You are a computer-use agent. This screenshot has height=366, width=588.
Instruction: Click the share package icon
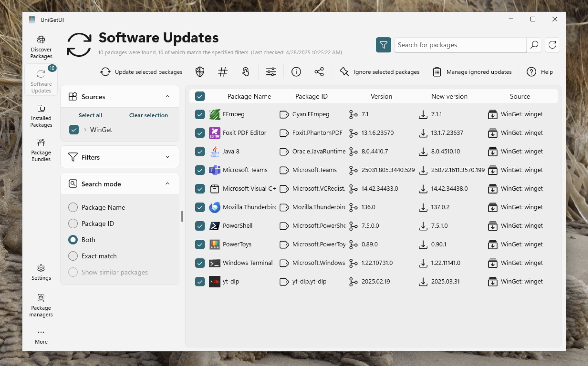(x=319, y=72)
